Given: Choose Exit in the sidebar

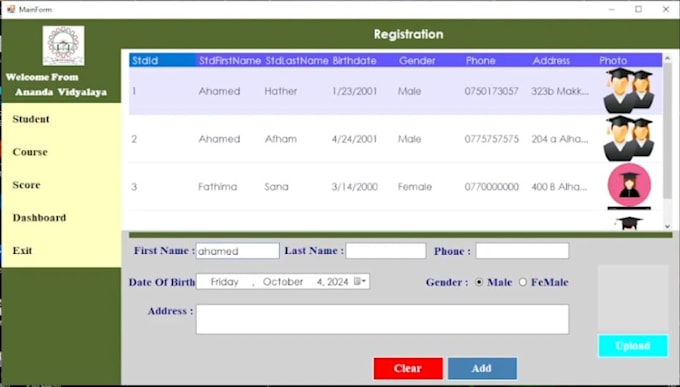Looking at the screenshot, I should point(22,251).
